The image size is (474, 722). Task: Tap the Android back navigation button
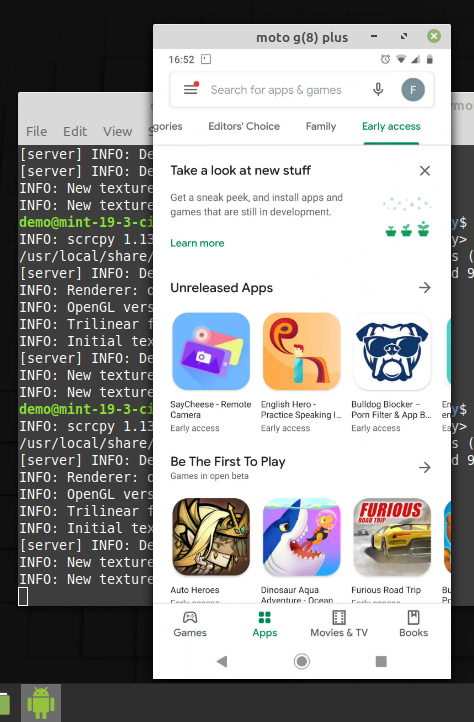click(x=222, y=662)
